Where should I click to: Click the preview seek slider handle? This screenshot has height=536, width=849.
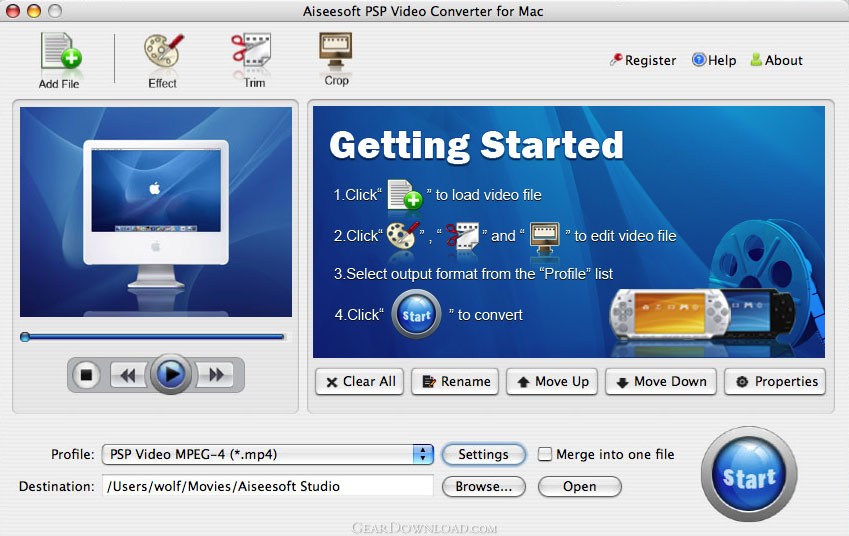click(x=25, y=337)
